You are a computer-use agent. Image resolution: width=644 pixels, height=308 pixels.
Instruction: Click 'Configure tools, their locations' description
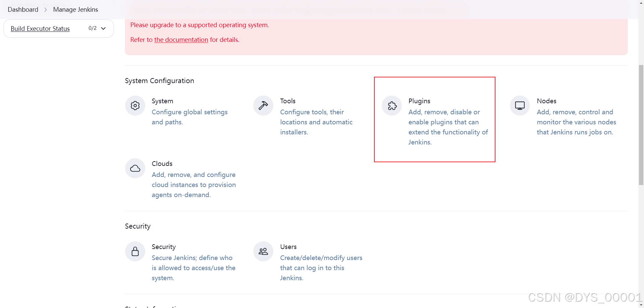click(x=316, y=122)
